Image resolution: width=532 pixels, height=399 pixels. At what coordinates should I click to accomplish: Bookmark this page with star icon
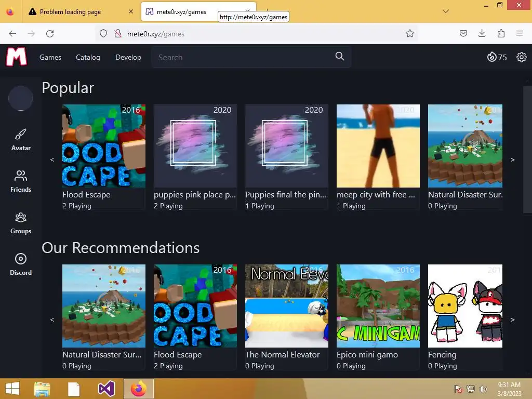pyautogui.click(x=410, y=33)
